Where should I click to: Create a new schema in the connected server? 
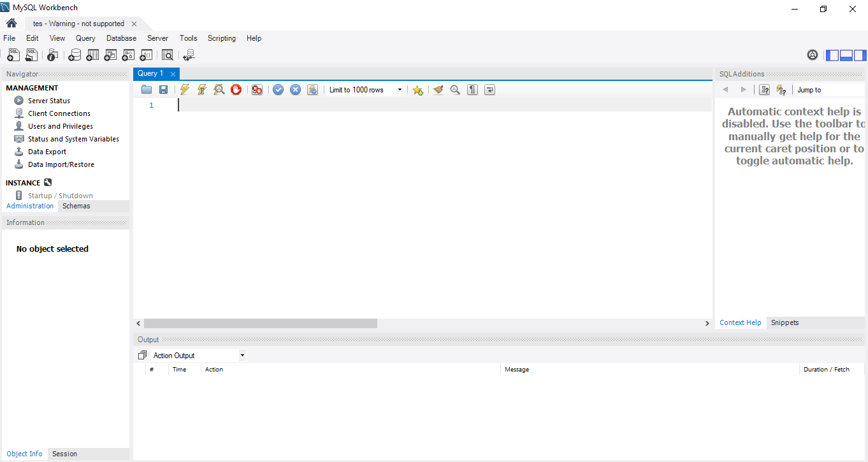click(x=75, y=55)
